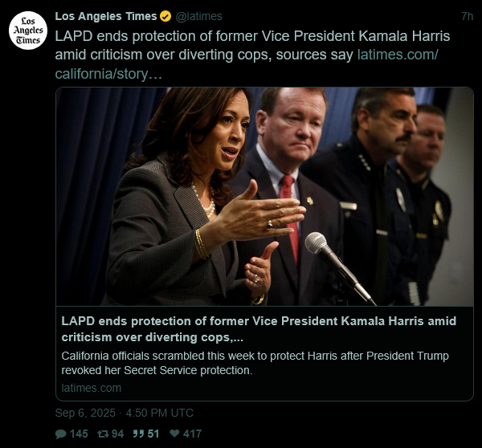
Task: Click the Sep 6, 2025 4:50 PM timestamp
Action: (125, 413)
